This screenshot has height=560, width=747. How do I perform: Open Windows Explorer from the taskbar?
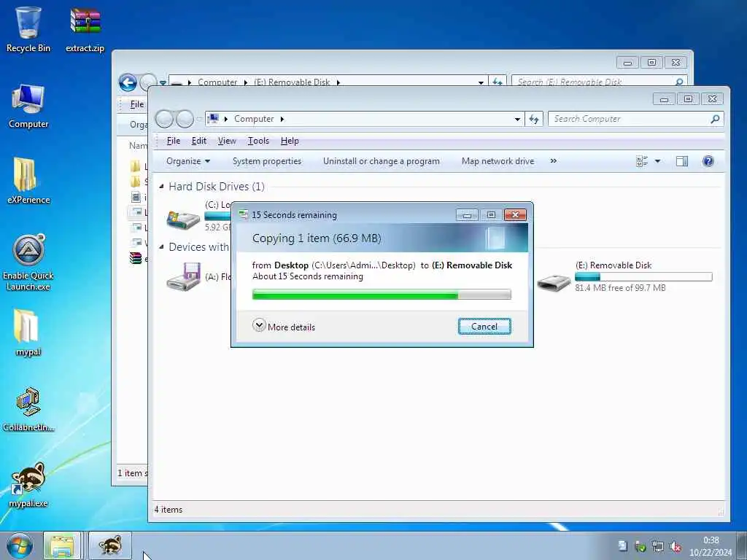63,545
